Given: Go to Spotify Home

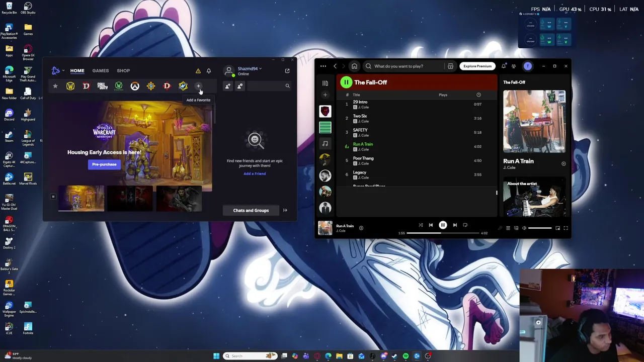Looking at the screenshot, I should [354, 66].
